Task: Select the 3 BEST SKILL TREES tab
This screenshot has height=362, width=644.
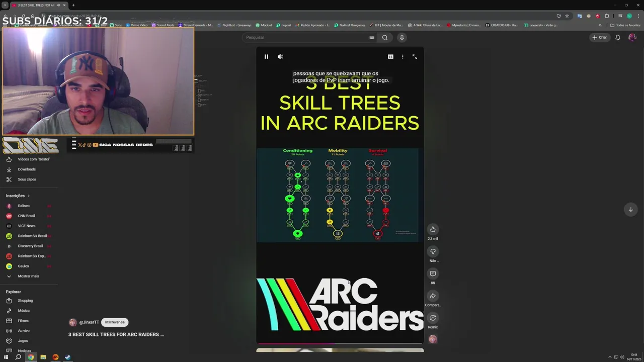Action: [x=39, y=5]
